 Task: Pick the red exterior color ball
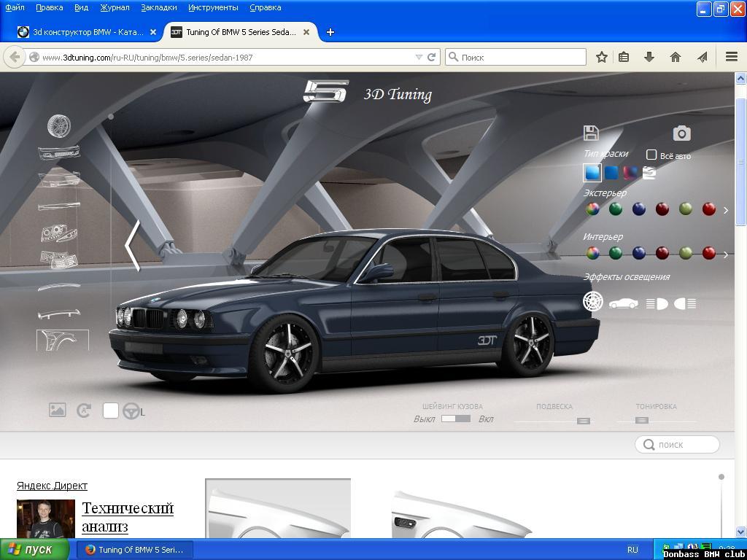pyautogui.click(x=708, y=210)
